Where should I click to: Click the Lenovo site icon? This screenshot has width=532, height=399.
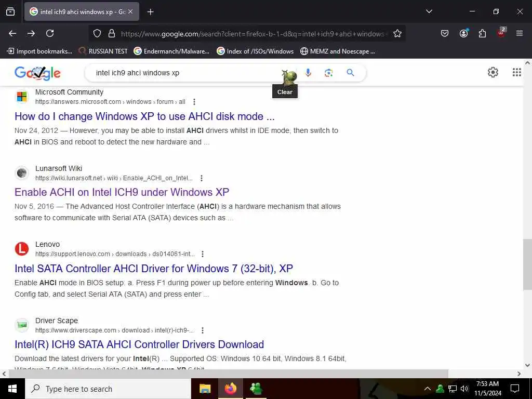[x=22, y=249]
